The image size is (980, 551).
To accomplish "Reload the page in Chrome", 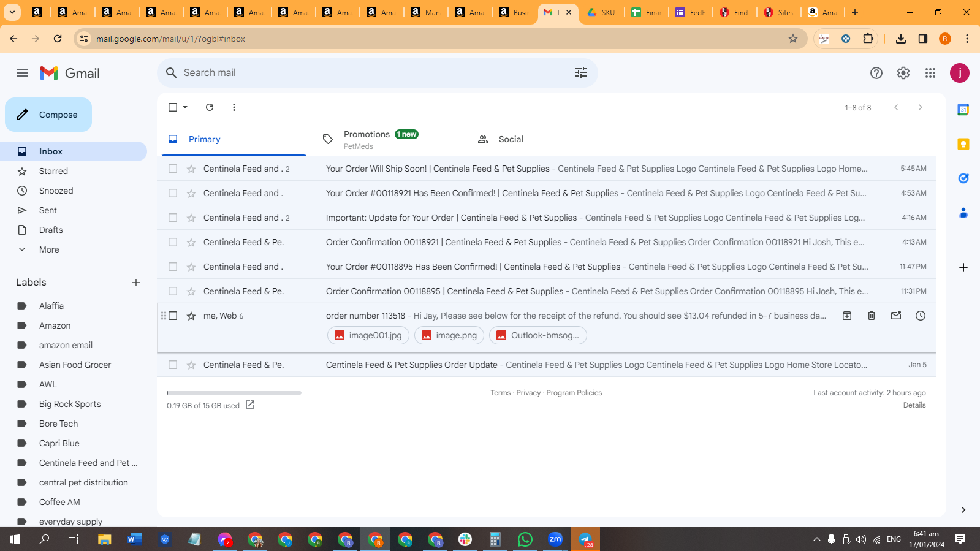I will pyautogui.click(x=58, y=39).
